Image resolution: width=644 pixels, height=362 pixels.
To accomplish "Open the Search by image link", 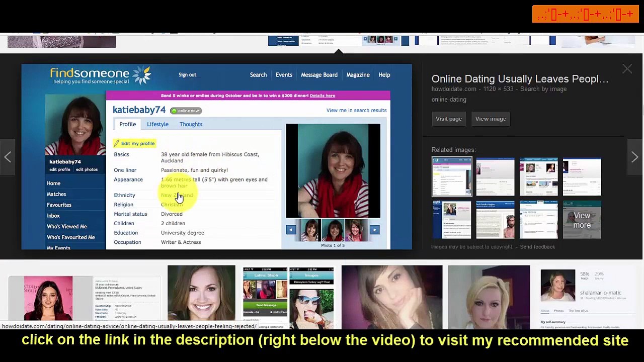I will click(543, 89).
